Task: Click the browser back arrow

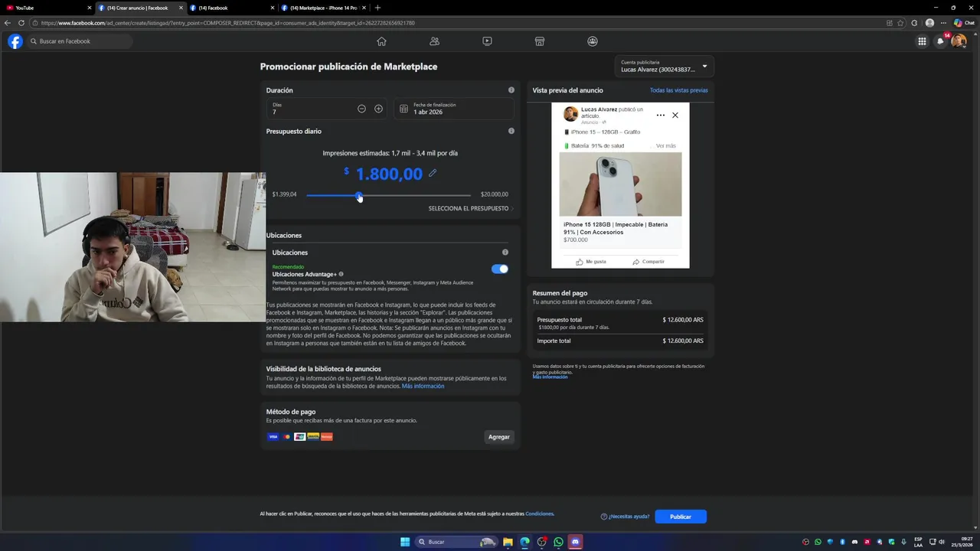Action: pos(8,23)
